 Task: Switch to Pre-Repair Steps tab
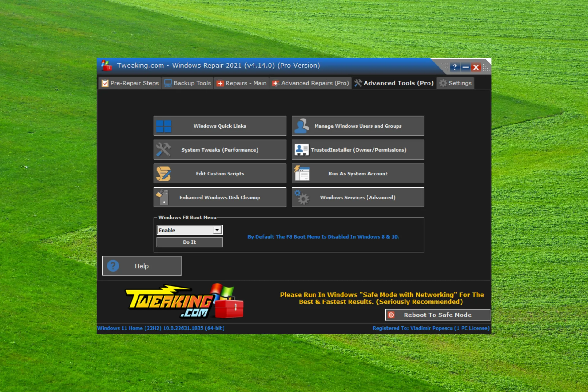[x=130, y=83]
